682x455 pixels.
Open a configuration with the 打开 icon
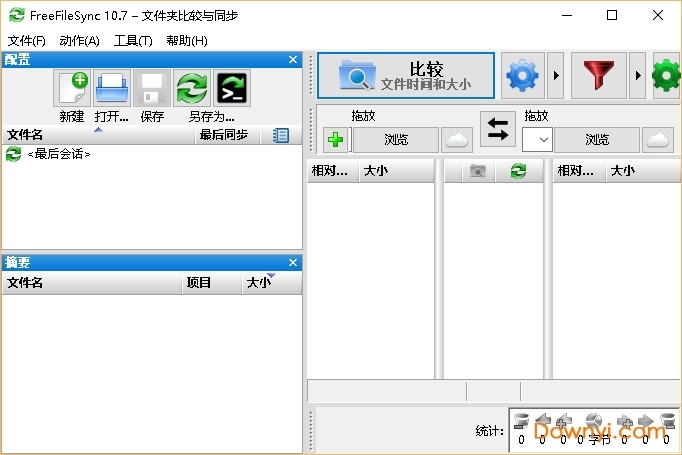pos(112,88)
